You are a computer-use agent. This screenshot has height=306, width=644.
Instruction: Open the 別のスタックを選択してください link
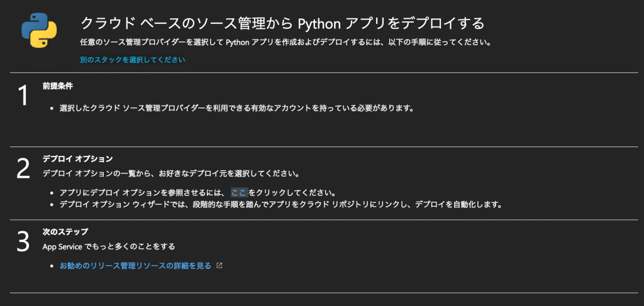click(x=132, y=60)
